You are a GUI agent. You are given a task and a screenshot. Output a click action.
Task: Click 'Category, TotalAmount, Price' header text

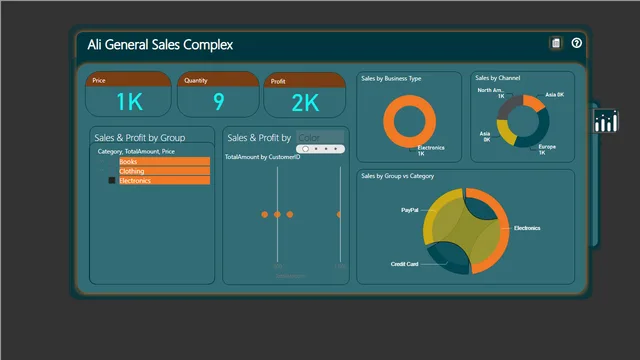tap(136, 151)
